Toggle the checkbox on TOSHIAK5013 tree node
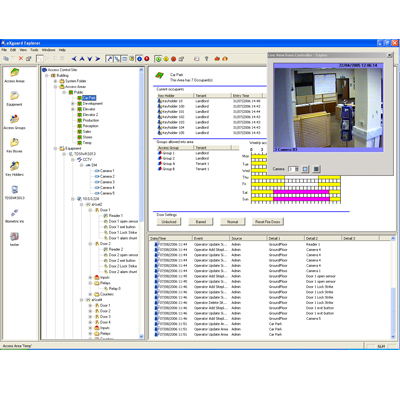 click(x=71, y=154)
